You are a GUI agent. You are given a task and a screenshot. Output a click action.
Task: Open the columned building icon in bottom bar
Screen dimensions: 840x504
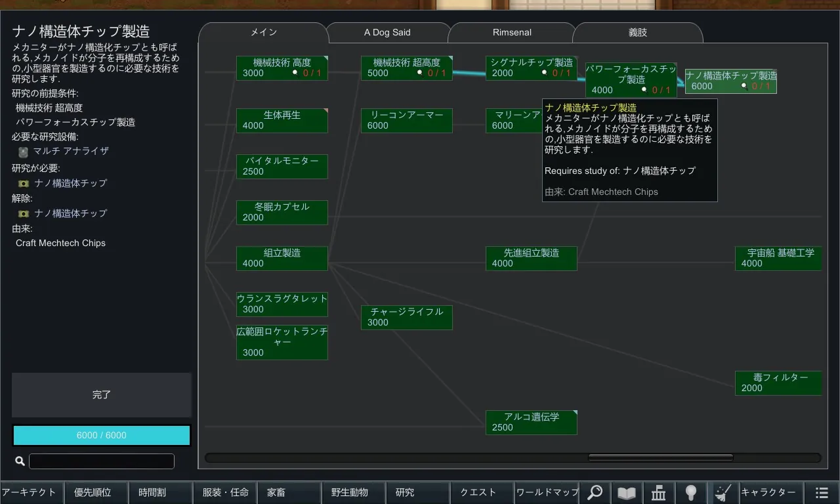[x=658, y=492]
